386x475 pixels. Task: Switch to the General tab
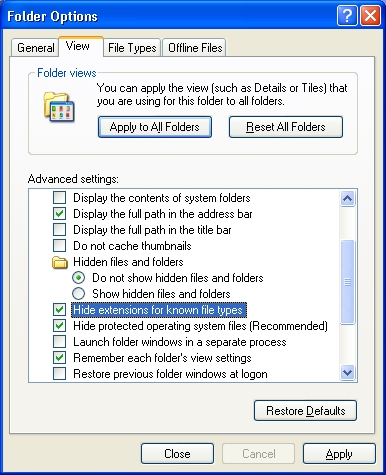coord(36,48)
